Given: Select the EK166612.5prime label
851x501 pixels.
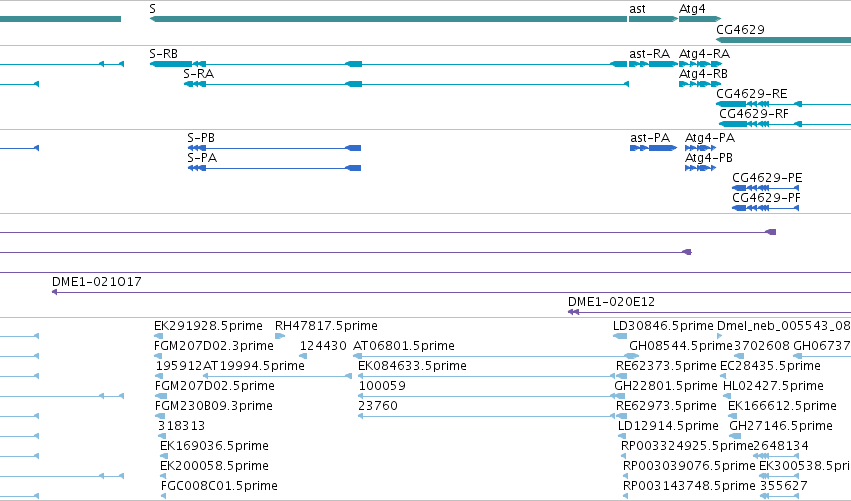Looking at the screenshot, I should 782,406.
